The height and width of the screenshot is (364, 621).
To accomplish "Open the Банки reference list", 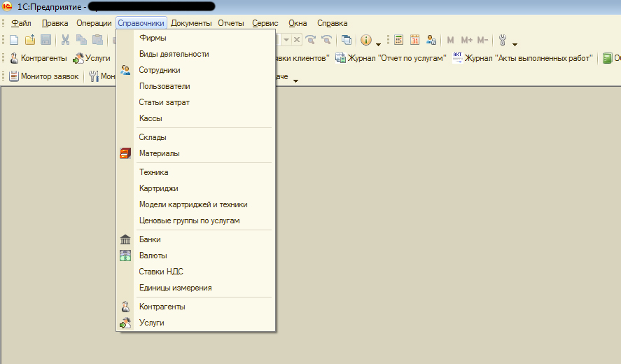I will (150, 239).
